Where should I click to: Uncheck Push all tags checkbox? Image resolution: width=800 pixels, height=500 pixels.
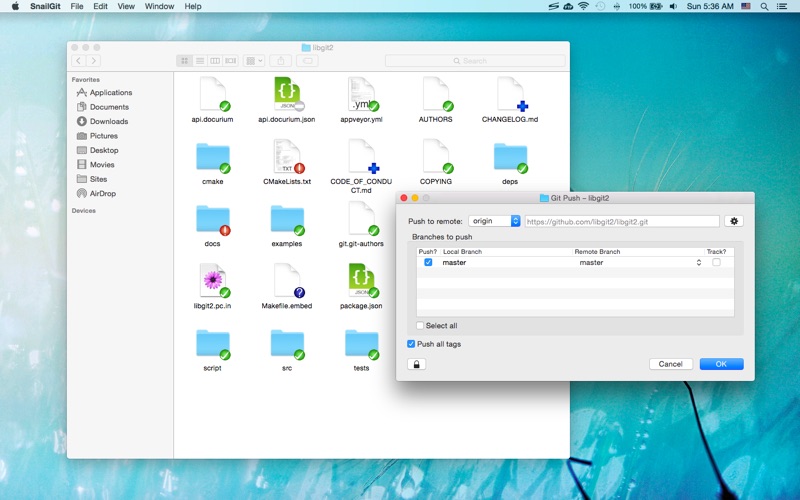point(411,344)
